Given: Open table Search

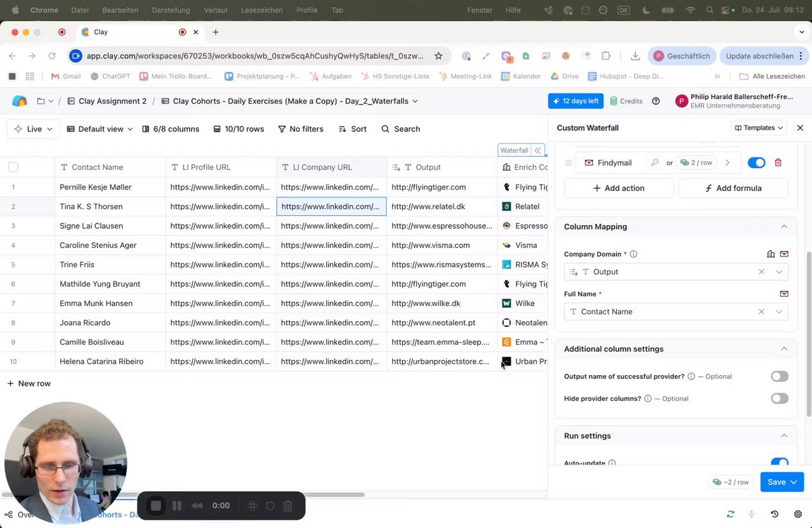Looking at the screenshot, I should click(401, 129).
